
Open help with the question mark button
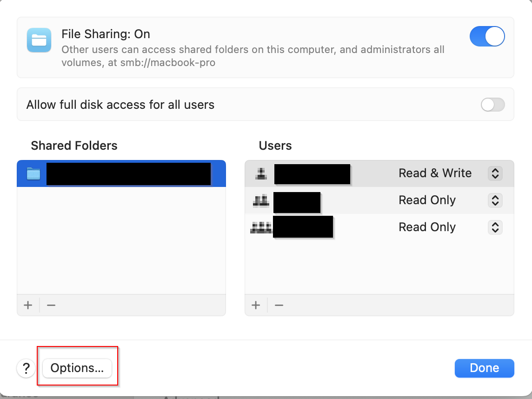click(26, 368)
